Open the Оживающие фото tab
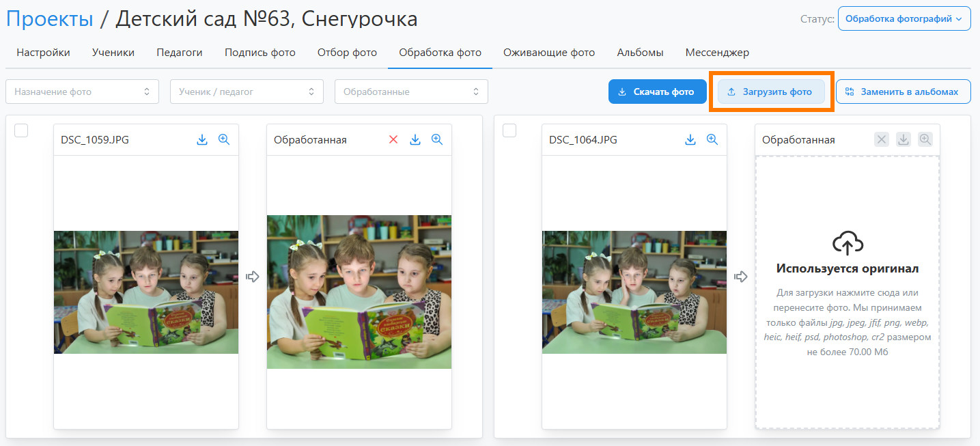Image resolution: width=980 pixels, height=446 pixels. click(549, 53)
